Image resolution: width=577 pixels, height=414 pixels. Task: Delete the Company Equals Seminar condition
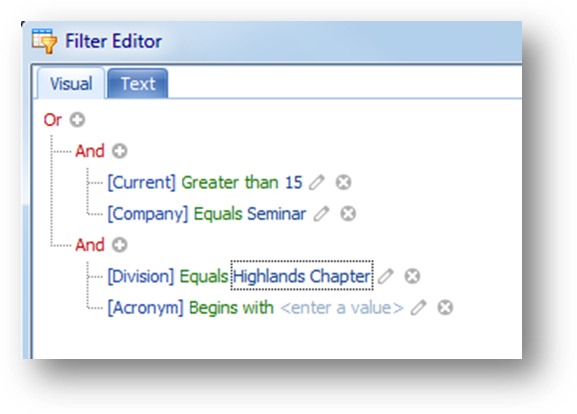pyautogui.click(x=348, y=213)
